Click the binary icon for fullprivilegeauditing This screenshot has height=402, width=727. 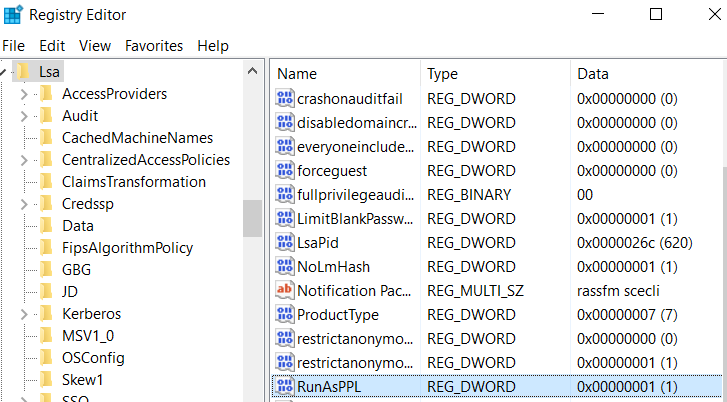pos(285,195)
